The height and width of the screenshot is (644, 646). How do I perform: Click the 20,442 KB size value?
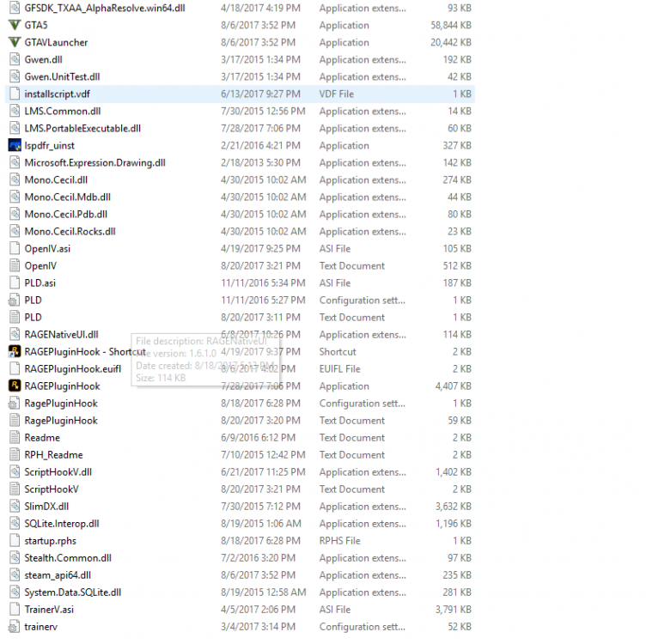[451, 42]
